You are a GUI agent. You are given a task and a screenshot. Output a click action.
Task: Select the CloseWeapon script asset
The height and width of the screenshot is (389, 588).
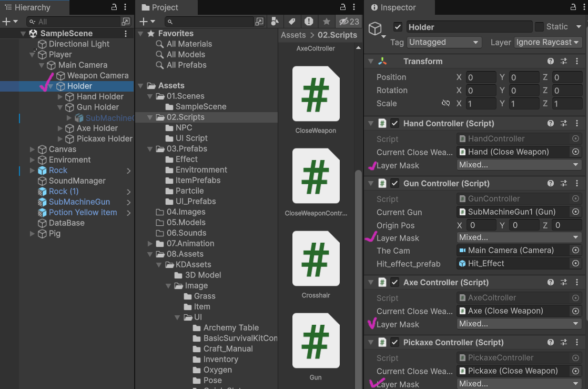coord(316,100)
